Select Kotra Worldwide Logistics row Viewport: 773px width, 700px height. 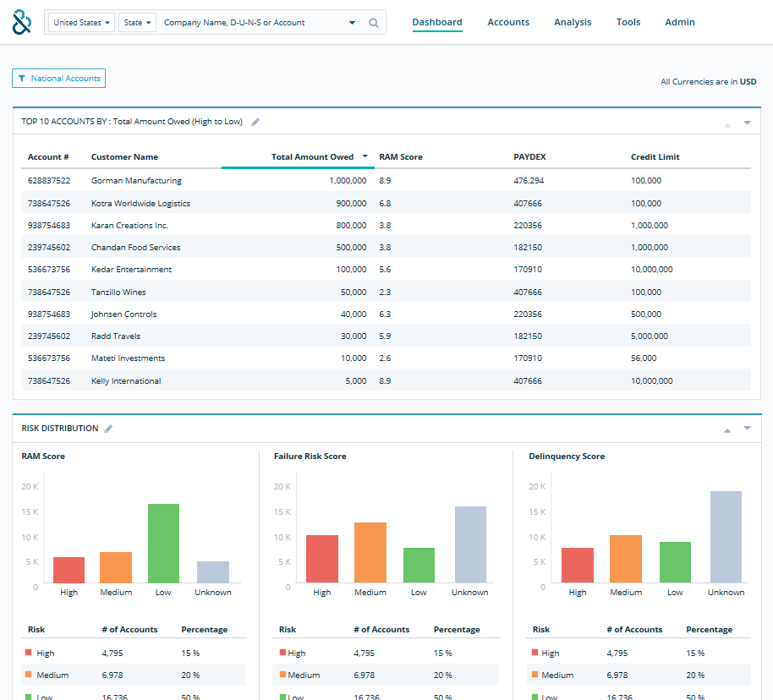(x=386, y=203)
